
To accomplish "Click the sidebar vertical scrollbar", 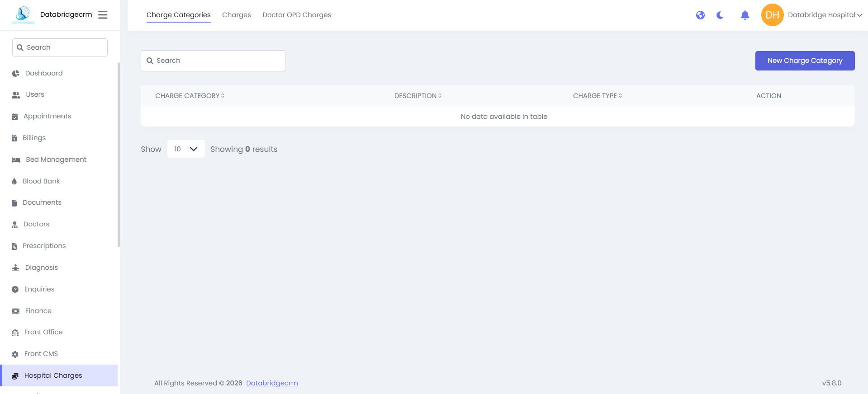I will click(x=119, y=155).
